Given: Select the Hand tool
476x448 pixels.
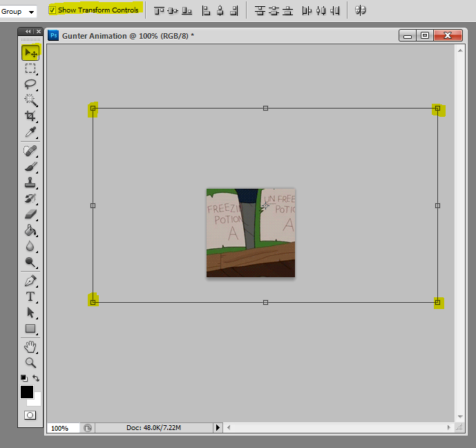Looking at the screenshot, I should coord(30,347).
